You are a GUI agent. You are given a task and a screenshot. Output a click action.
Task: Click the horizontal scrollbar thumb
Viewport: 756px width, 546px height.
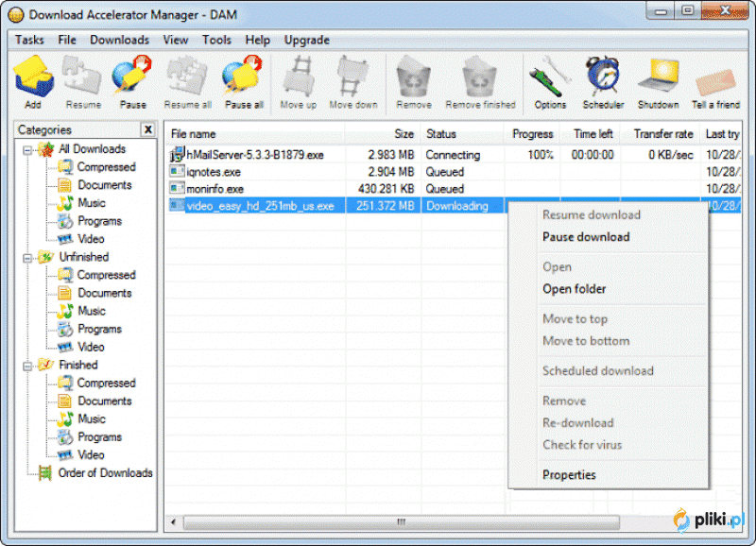tap(401, 521)
